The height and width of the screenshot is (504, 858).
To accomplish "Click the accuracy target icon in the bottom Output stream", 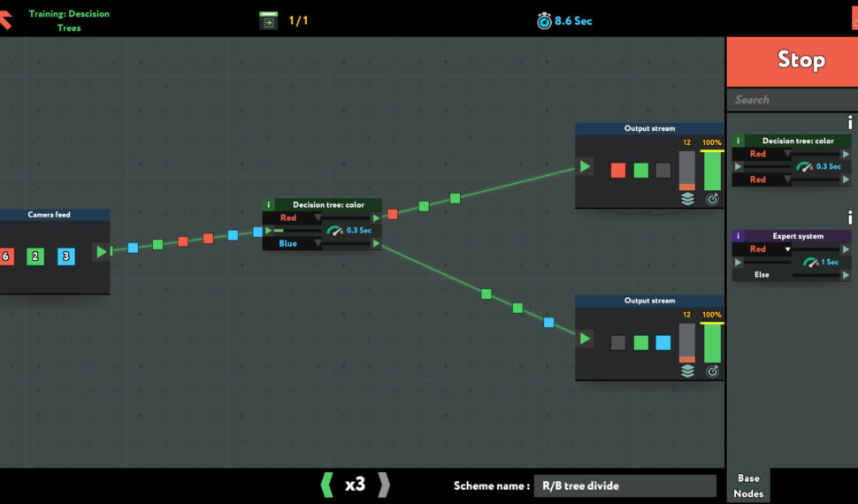I will click(712, 371).
